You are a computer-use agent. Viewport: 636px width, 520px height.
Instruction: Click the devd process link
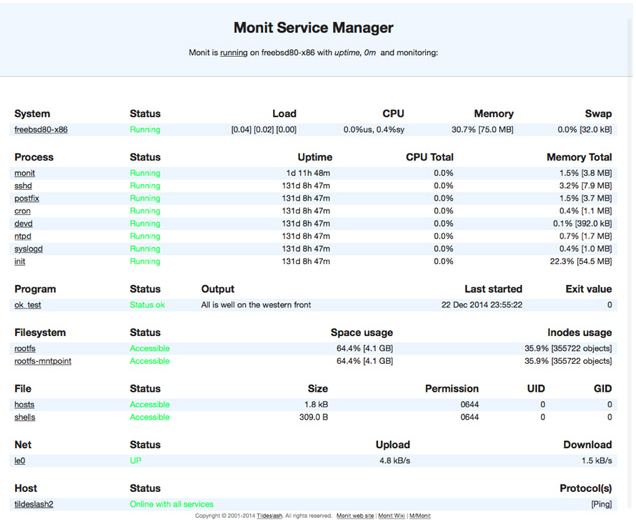pyautogui.click(x=23, y=224)
